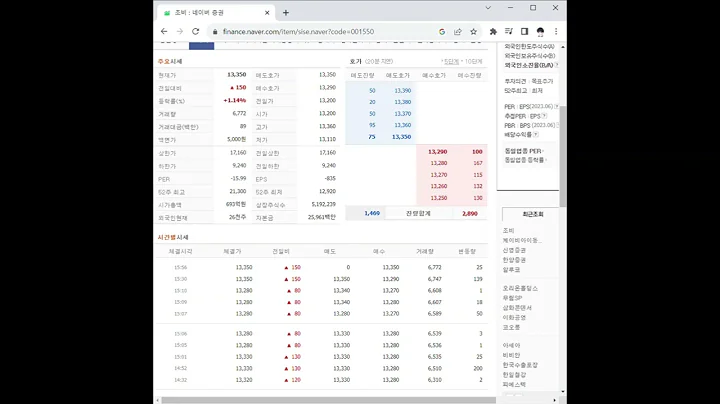Switch order book to 5단계 view
This screenshot has width=720, height=404.
[451, 62]
